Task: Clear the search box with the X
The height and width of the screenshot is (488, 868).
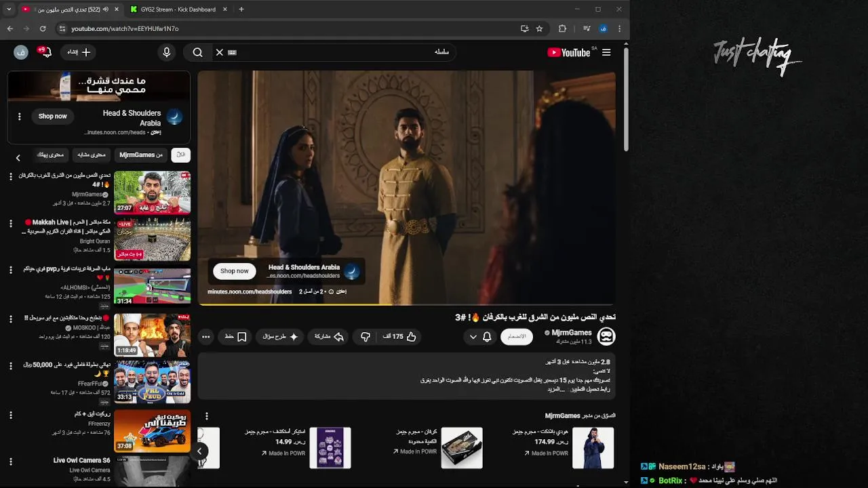Action: tap(219, 52)
